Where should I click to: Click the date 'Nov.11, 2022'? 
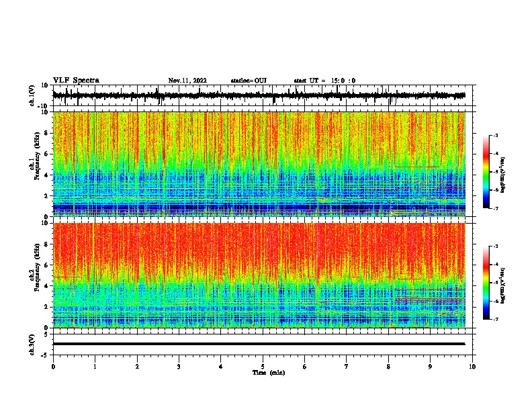(x=187, y=81)
